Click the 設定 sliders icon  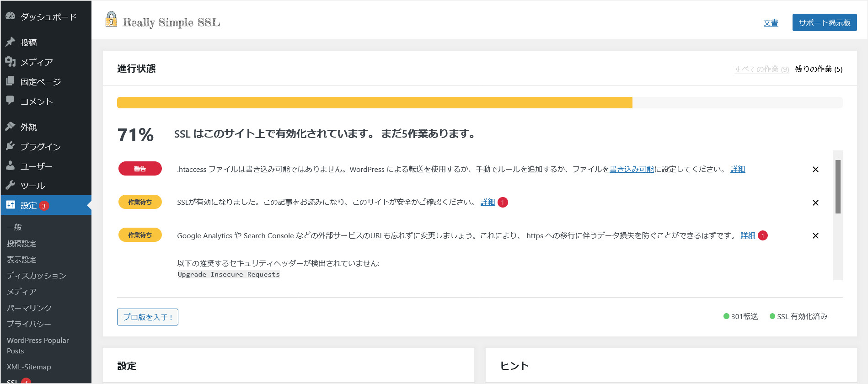click(x=11, y=205)
